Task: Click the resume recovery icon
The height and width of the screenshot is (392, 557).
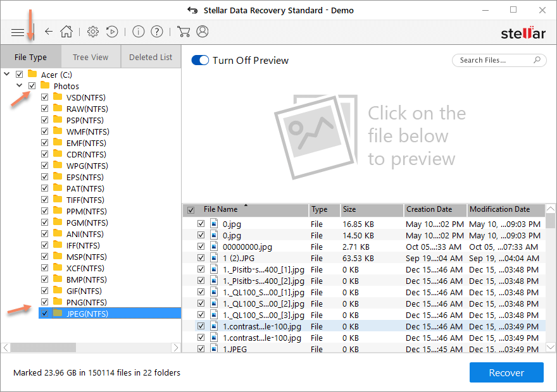Action: [x=112, y=32]
